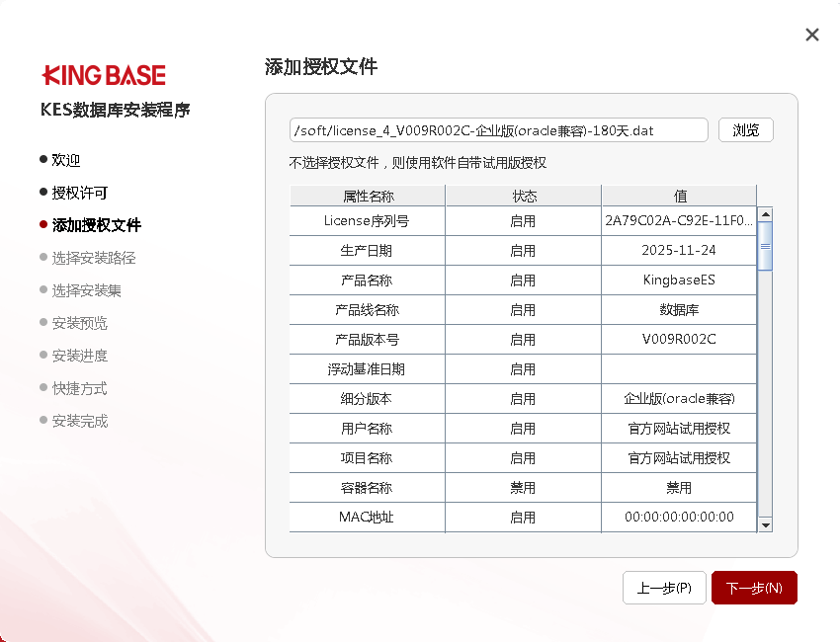This screenshot has height=642, width=840.
Task: Click the 浏览 browse button
Action: 745,130
